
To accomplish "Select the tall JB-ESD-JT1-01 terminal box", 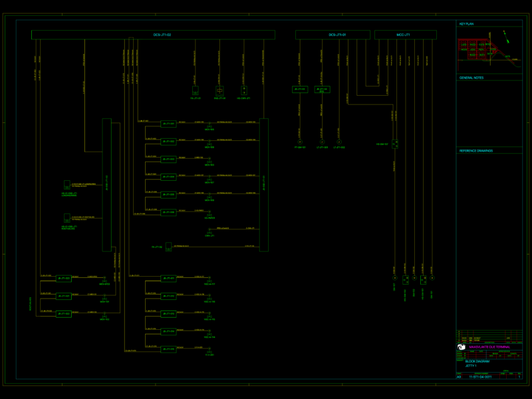I will pyautogui.click(x=264, y=185).
